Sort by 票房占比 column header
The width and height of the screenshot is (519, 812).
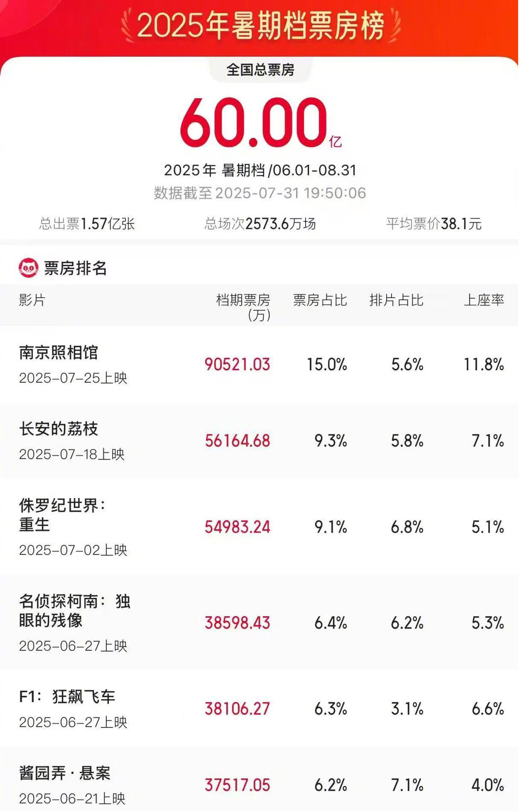pos(320,300)
